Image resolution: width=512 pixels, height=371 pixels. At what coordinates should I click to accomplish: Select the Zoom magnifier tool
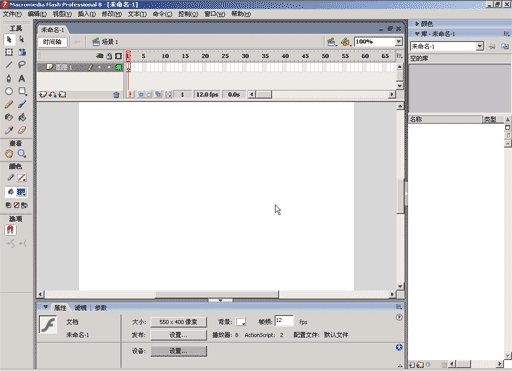click(x=22, y=154)
